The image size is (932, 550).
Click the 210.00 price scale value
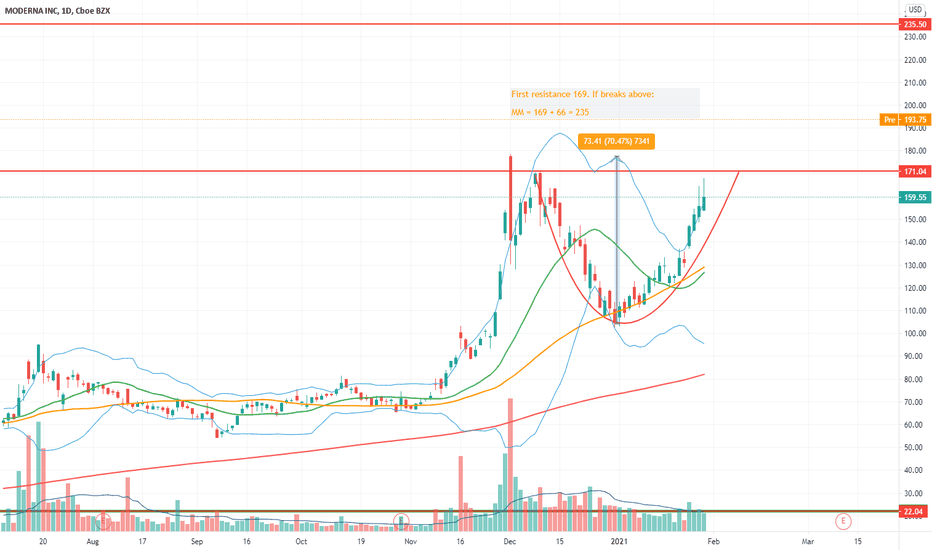pos(915,83)
